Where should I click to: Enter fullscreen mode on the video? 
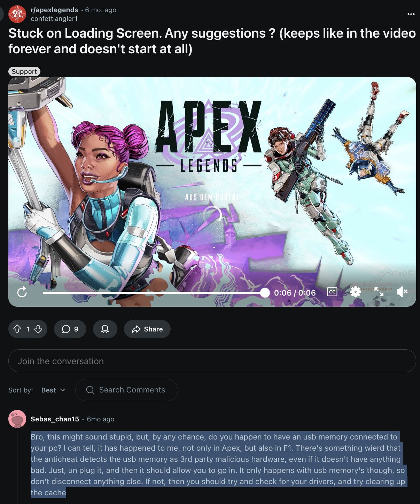[379, 292]
